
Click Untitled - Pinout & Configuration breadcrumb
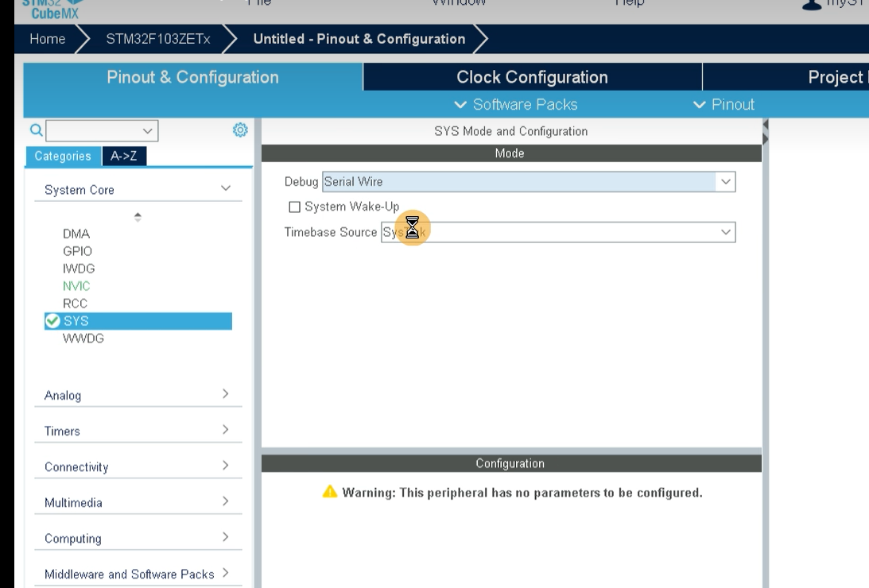(x=359, y=39)
